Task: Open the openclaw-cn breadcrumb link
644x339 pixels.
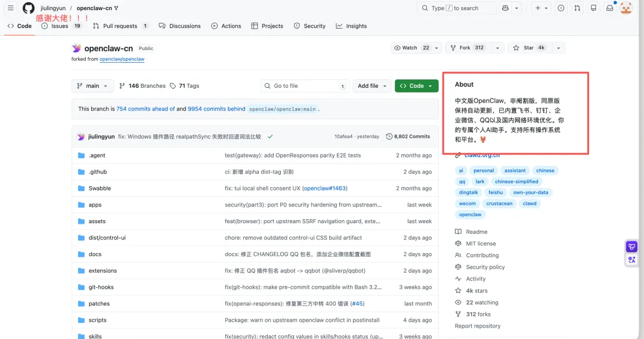Action: click(94, 8)
